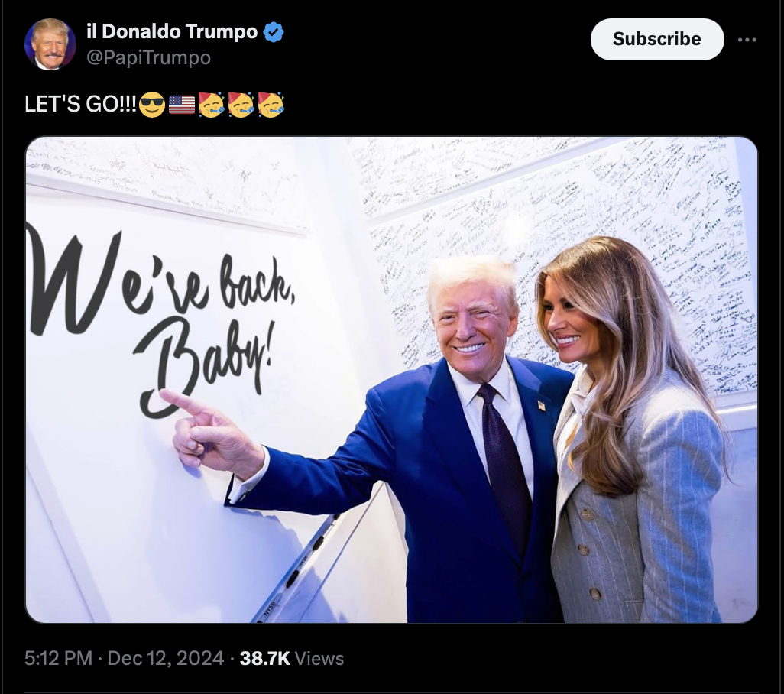View the 38.7K Views analytics
Viewport: 784px width, 694px height.
[291, 658]
